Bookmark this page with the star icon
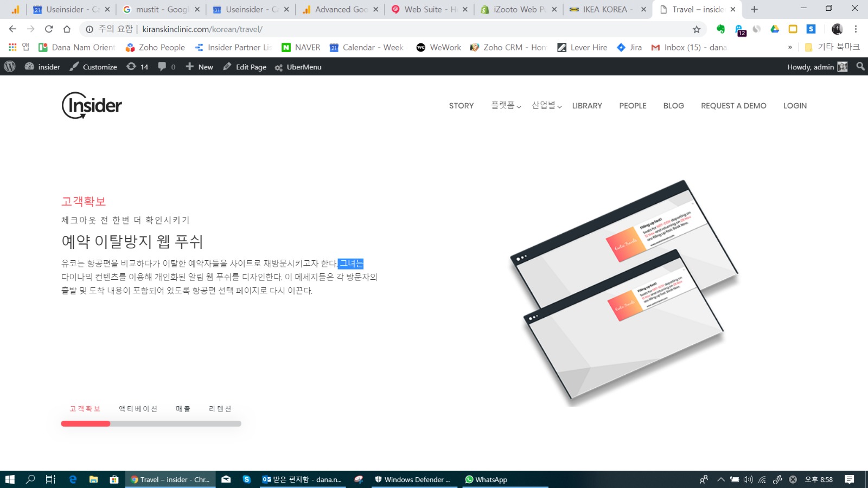This screenshot has height=488, width=868. click(x=697, y=29)
